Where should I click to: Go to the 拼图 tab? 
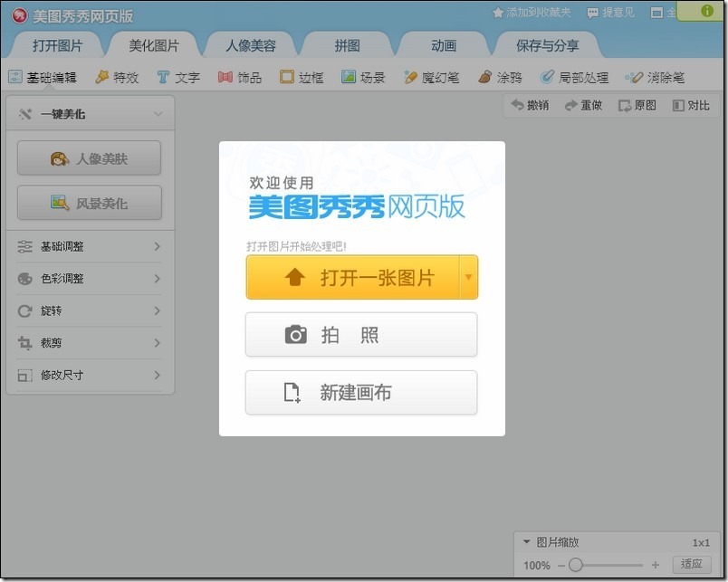(348, 45)
